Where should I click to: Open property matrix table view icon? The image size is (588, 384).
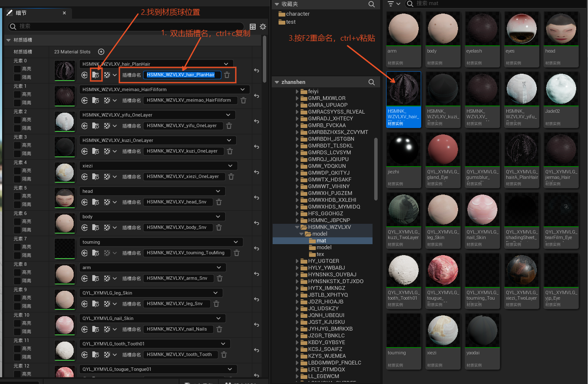[x=253, y=27]
